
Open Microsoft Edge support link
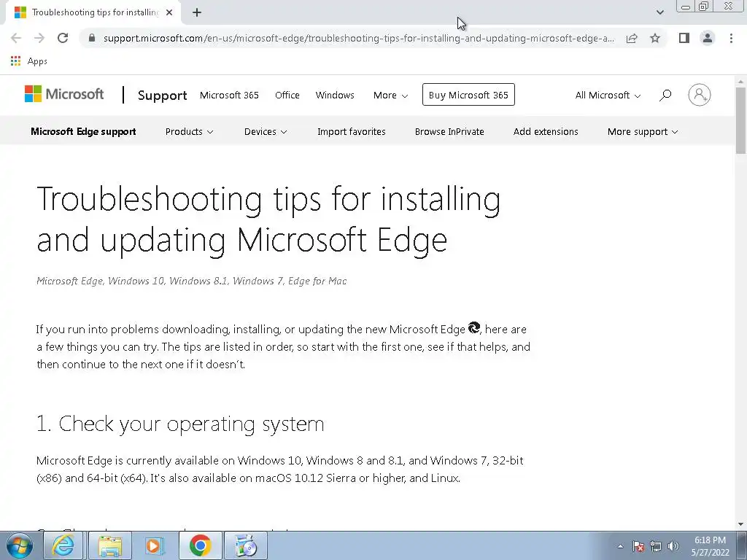tap(83, 132)
